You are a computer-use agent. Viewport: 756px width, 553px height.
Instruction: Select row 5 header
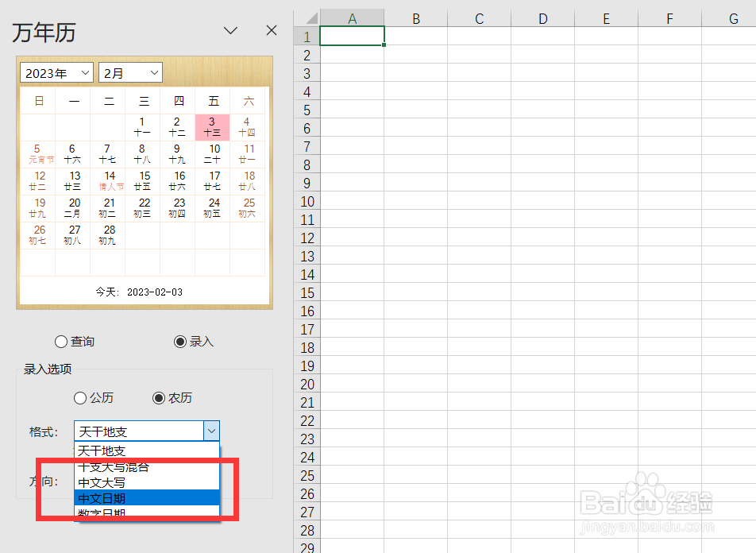[x=307, y=110]
